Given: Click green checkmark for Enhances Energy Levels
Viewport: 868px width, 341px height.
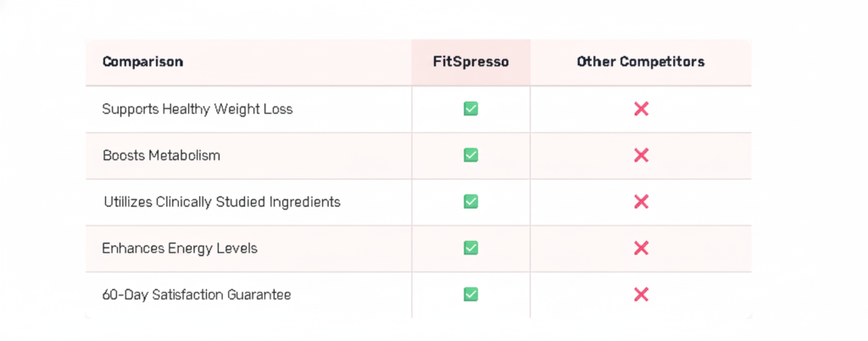Looking at the screenshot, I should pyautogui.click(x=470, y=248).
